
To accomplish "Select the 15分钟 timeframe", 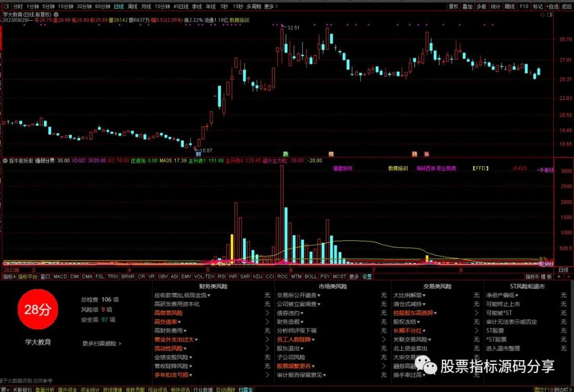I will (x=66, y=6).
